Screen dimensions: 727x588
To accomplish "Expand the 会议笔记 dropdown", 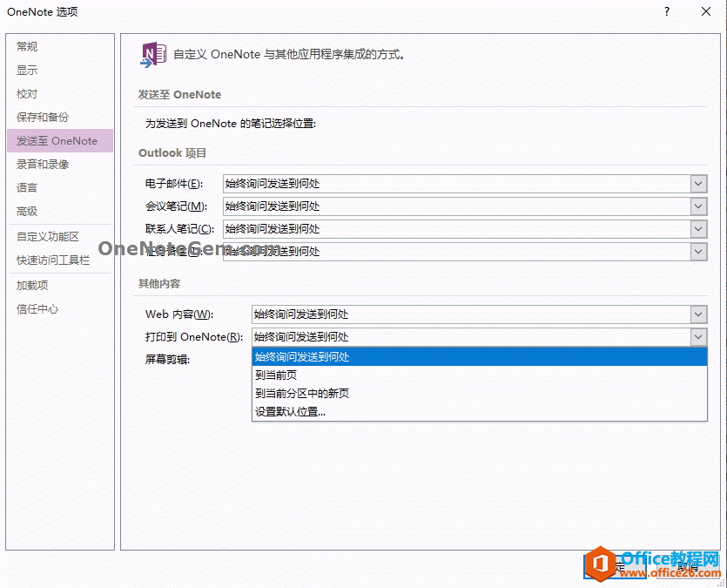I will 697,206.
